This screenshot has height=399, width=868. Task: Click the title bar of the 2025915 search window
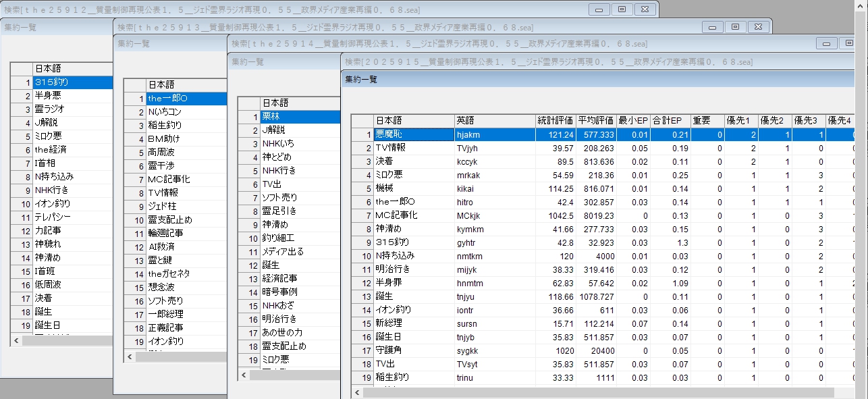pos(540,61)
